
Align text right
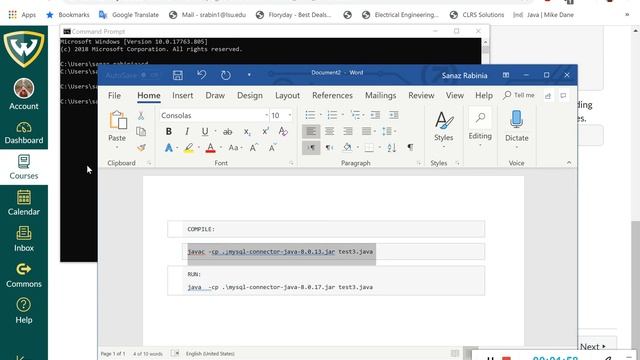(x=348, y=131)
